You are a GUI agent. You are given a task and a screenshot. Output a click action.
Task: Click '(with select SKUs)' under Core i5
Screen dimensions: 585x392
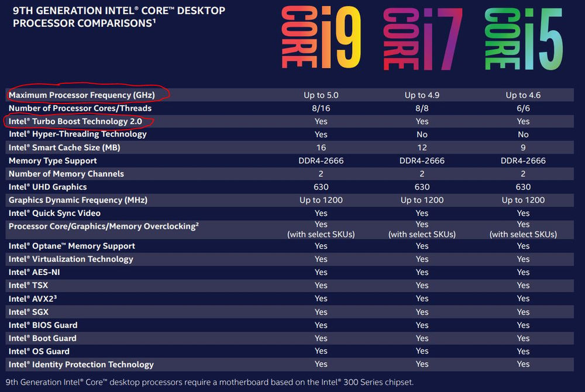(x=523, y=234)
